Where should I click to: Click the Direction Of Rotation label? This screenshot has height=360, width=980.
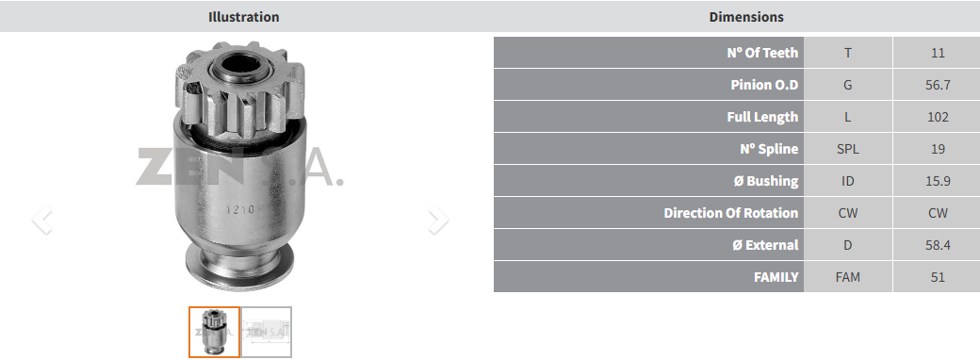730,213
